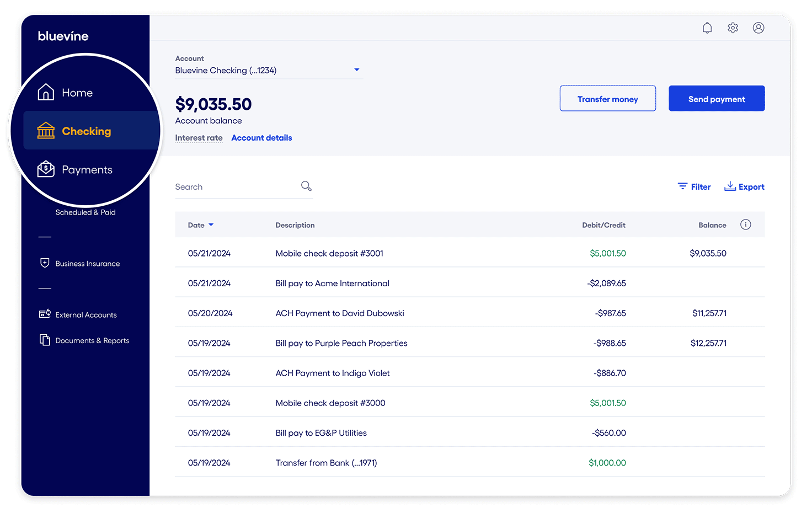Image resolution: width=812 pixels, height=513 pixels.
Task: Click the Documents & Reports pages icon
Action: (x=45, y=340)
